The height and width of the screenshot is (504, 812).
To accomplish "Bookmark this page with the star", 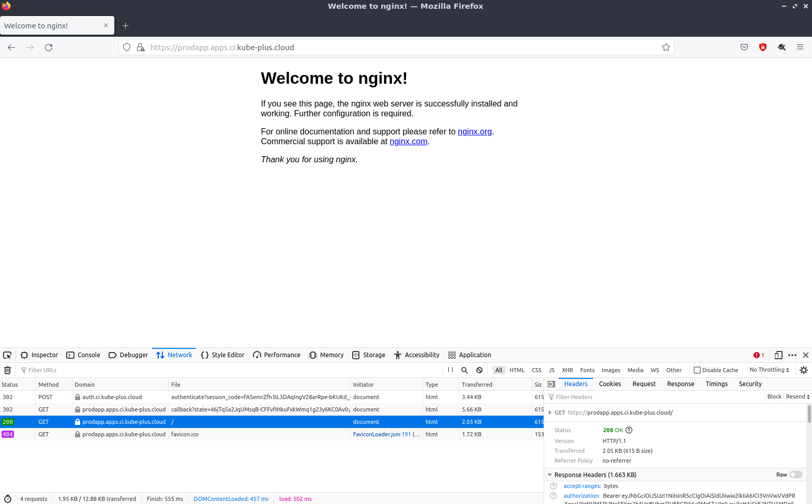I will point(666,47).
